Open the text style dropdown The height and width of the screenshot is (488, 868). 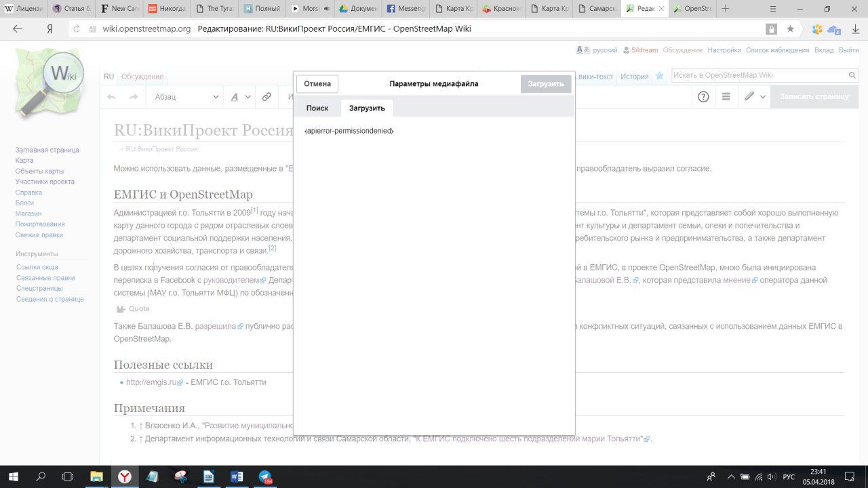point(240,97)
